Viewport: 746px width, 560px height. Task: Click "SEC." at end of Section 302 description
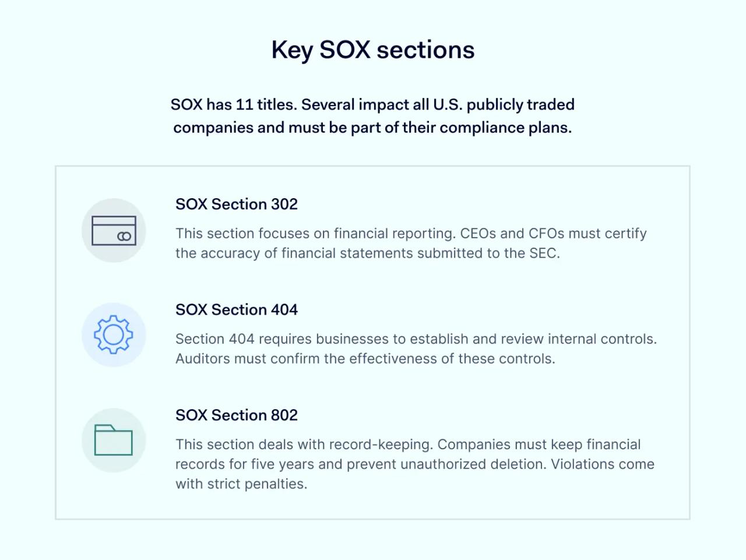(x=544, y=253)
